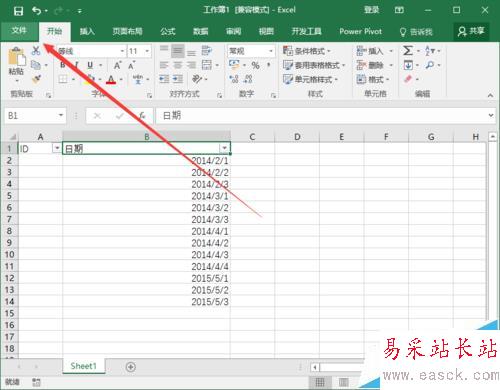Toggle Underline formatting
Screen dimensions: 500x390
(90, 65)
